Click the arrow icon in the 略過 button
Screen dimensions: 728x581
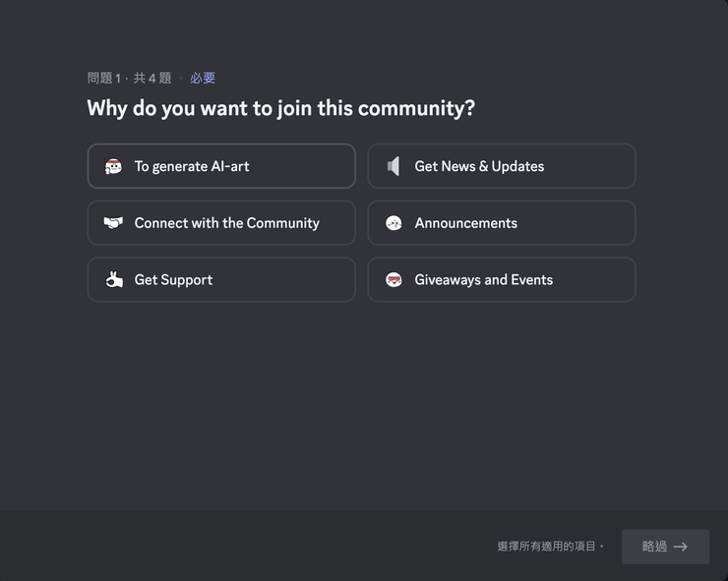[x=680, y=547]
